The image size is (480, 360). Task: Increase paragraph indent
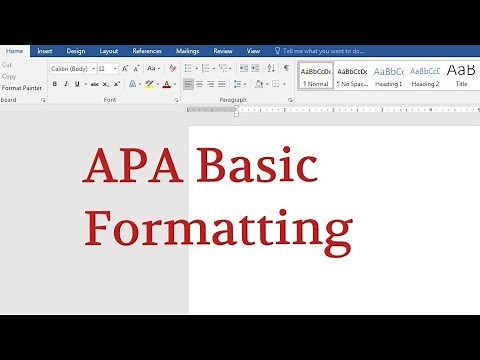[x=255, y=68]
